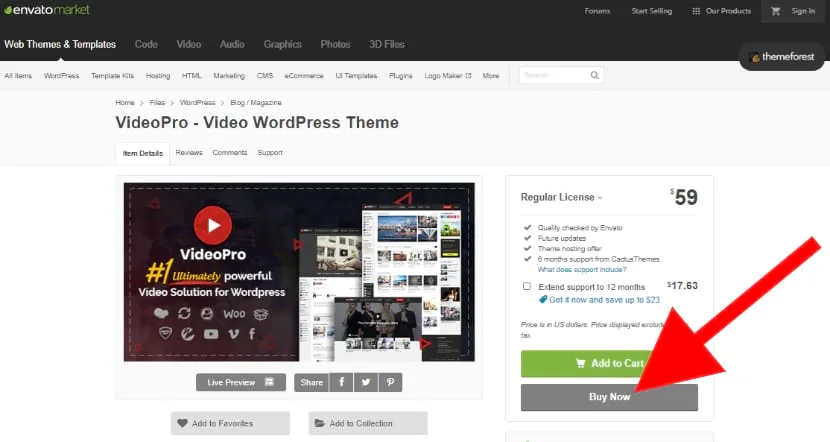
Task: Go to Blog / Magazine breadcrumb
Action: [x=256, y=103]
